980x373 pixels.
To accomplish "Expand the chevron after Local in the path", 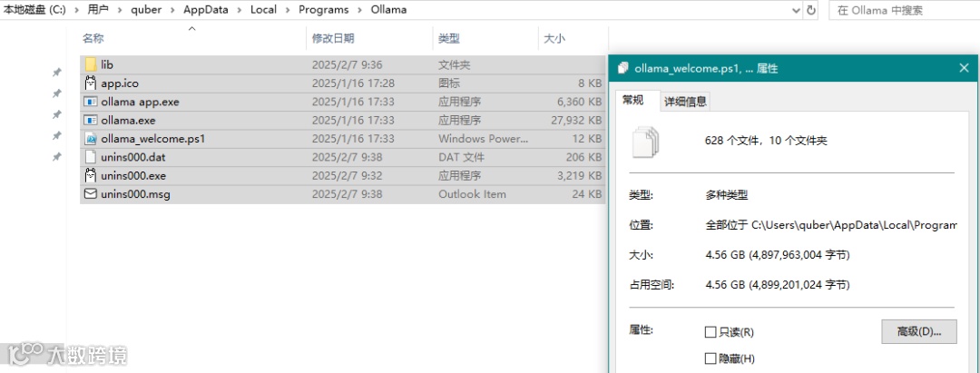I will tap(287, 10).
